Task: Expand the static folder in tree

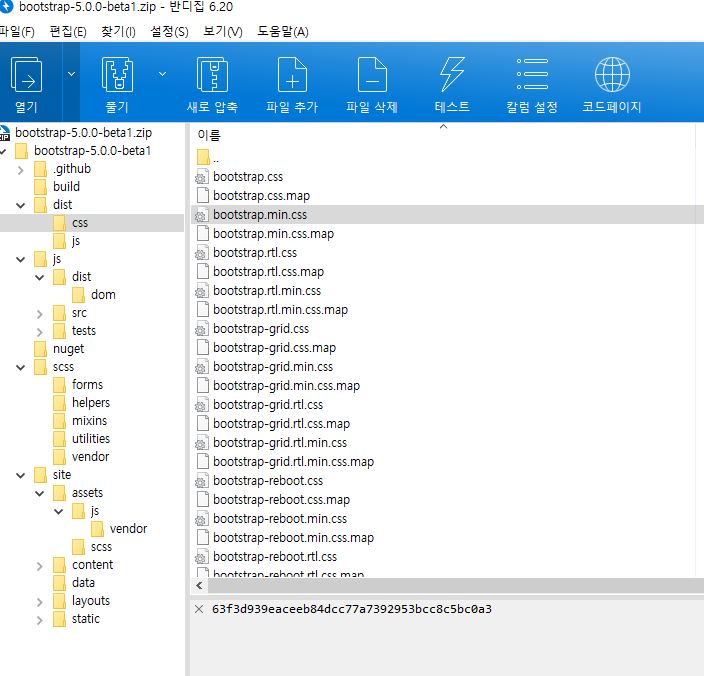Action: pyautogui.click(x=40, y=620)
